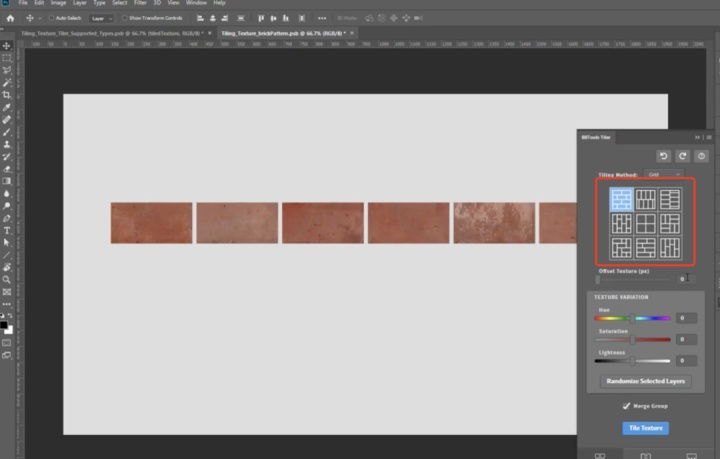Select the Crop tool
The height and width of the screenshot is (459, 720).
pos(7,95)
